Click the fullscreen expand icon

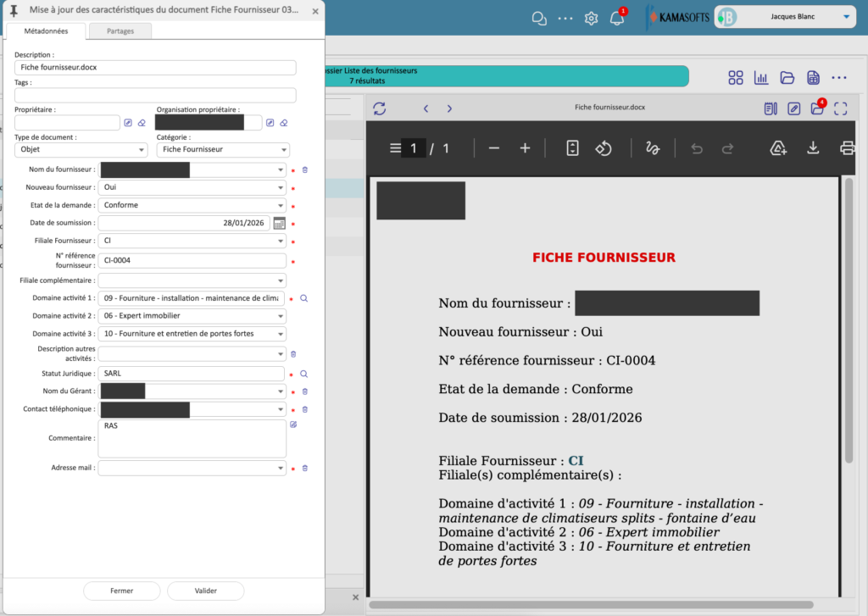840,108
